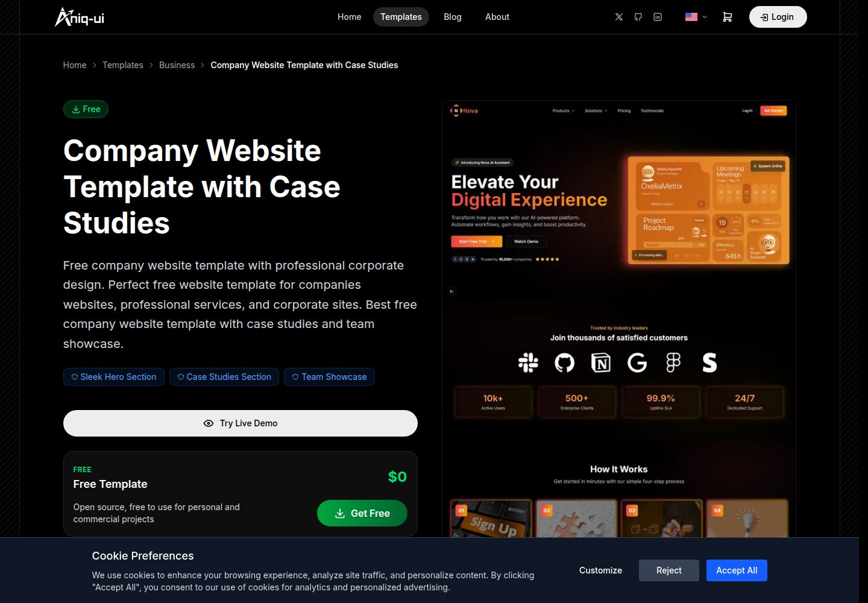
Task: Click the Stripe S logo in the preview
Action: pyautogui.click(x=710, y=362)
